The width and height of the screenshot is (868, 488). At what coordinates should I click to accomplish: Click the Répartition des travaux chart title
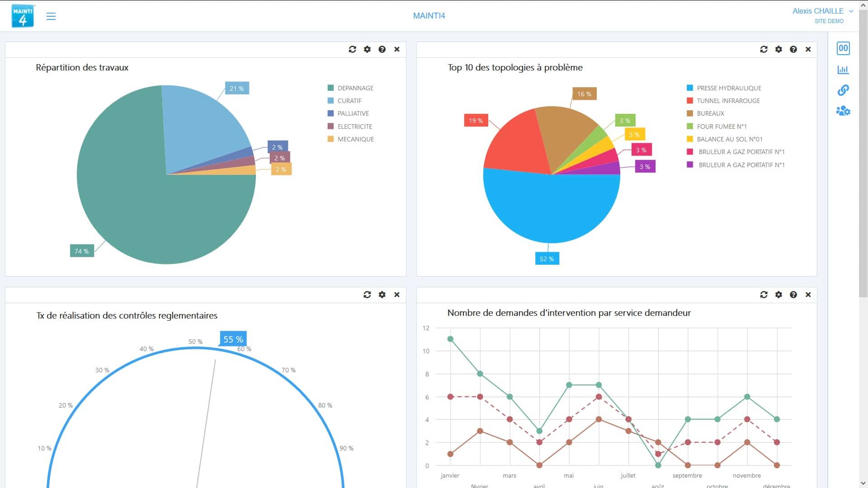[x=82, y=67]
